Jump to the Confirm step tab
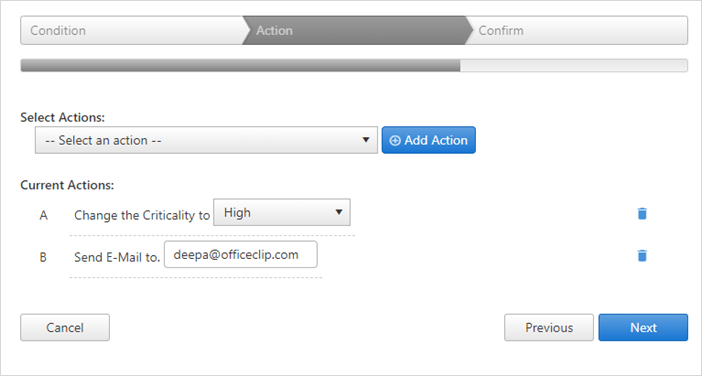Screen dimensions: 702x376 [x=577, y=30]
